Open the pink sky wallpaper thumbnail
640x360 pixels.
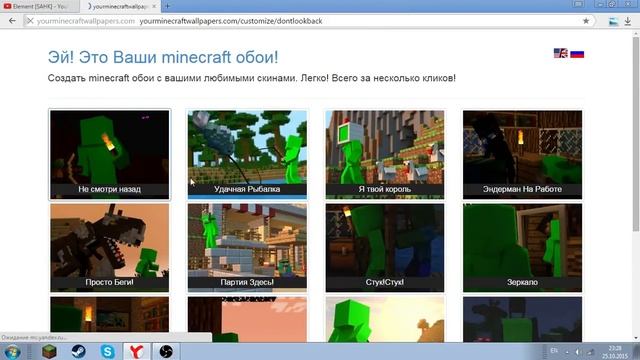point(247,319)
